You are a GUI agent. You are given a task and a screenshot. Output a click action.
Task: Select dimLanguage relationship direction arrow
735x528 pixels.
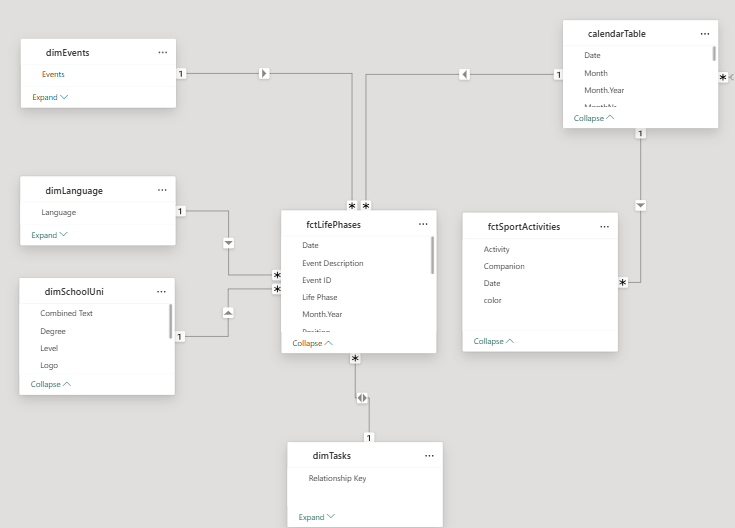(228, 243)
